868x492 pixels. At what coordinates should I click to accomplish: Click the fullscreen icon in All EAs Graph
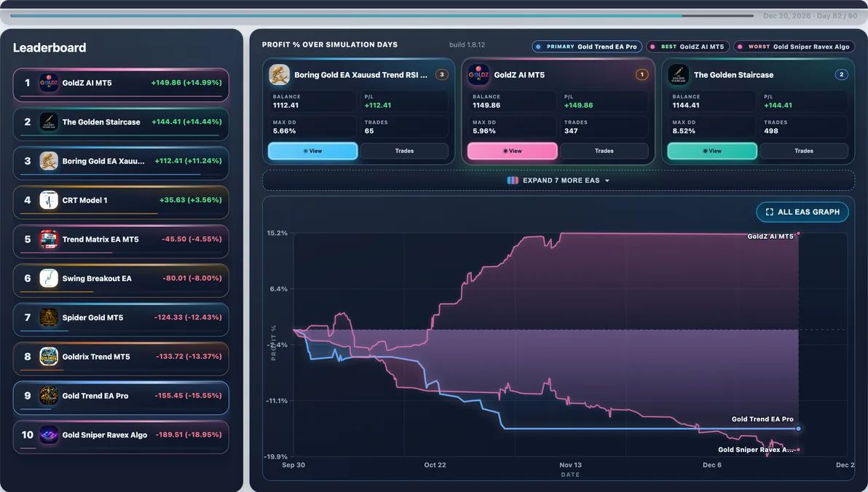click(770, 212)
